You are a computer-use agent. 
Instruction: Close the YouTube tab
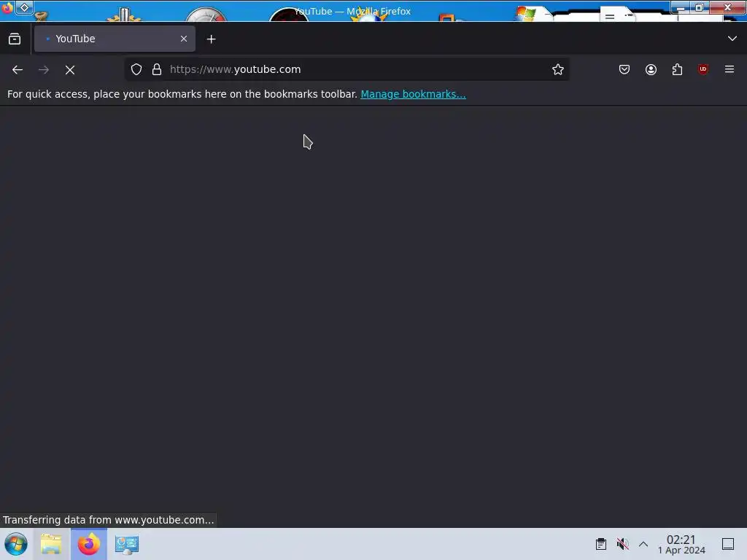coord(183,39)
